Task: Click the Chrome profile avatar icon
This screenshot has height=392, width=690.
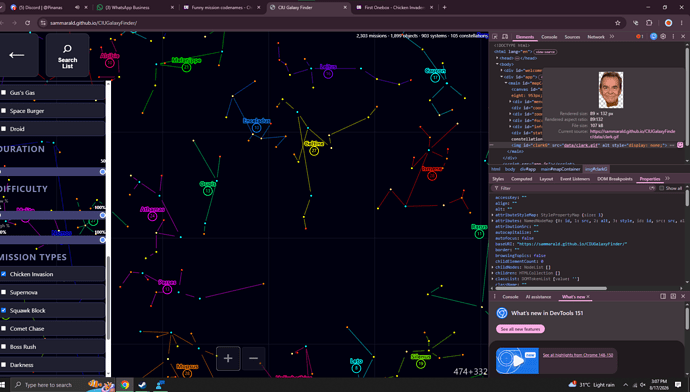Action: click(668, 23)
